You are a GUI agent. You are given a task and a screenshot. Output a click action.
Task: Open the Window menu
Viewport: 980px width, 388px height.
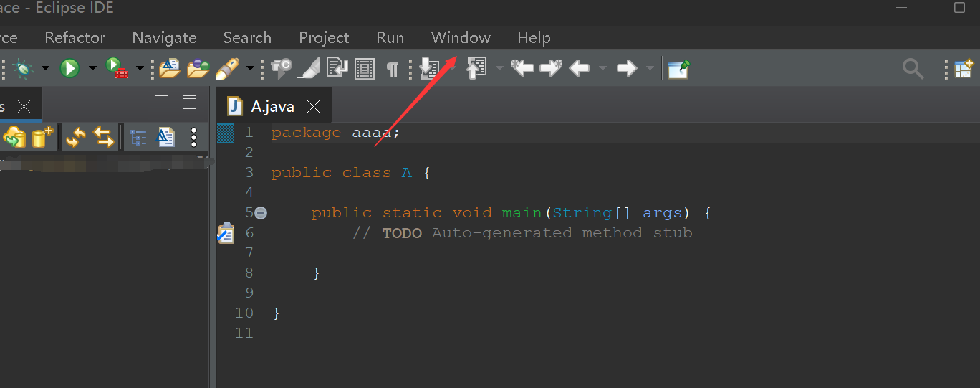pyautogui.click(x=461, y=37)
